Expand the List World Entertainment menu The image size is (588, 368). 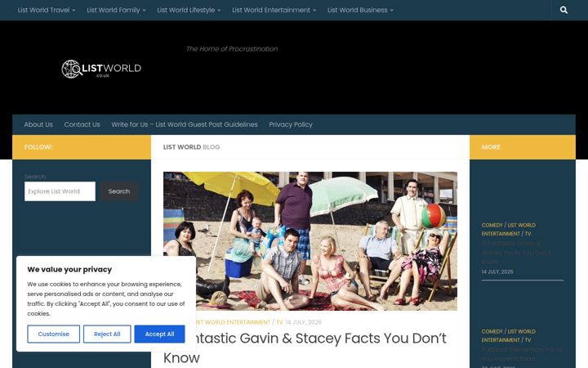[274, 10]
